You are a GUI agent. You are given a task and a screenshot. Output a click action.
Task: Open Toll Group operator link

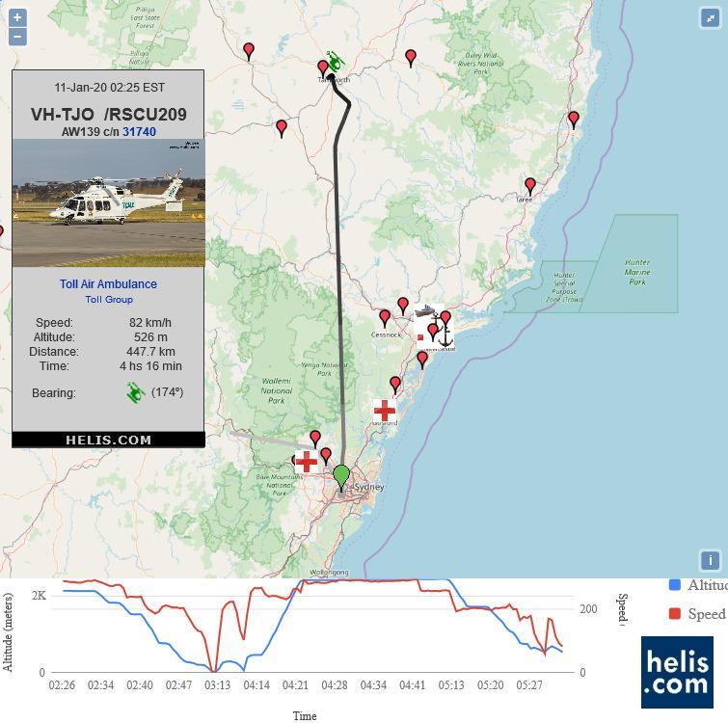point(108,300)
